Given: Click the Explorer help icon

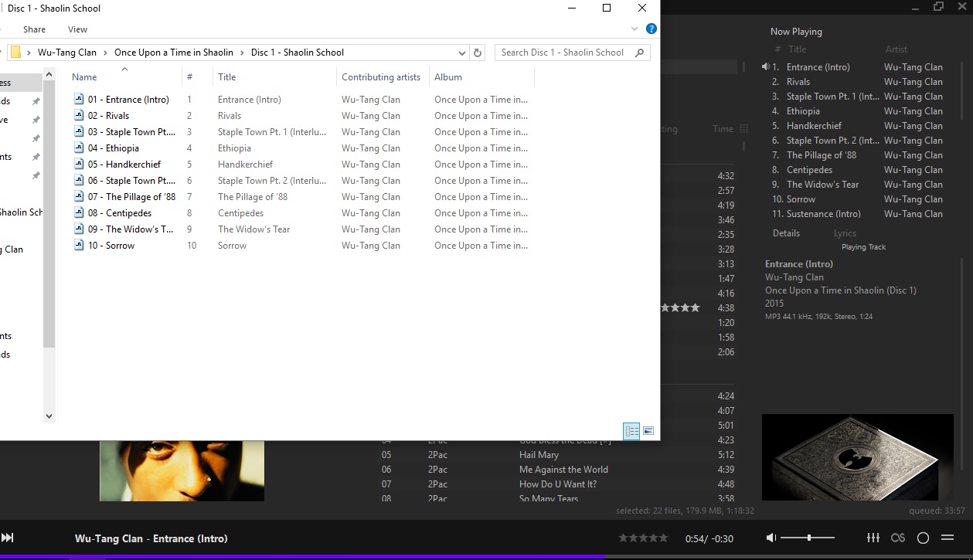Looking at the screenshot, I should (x=652, y=29).
